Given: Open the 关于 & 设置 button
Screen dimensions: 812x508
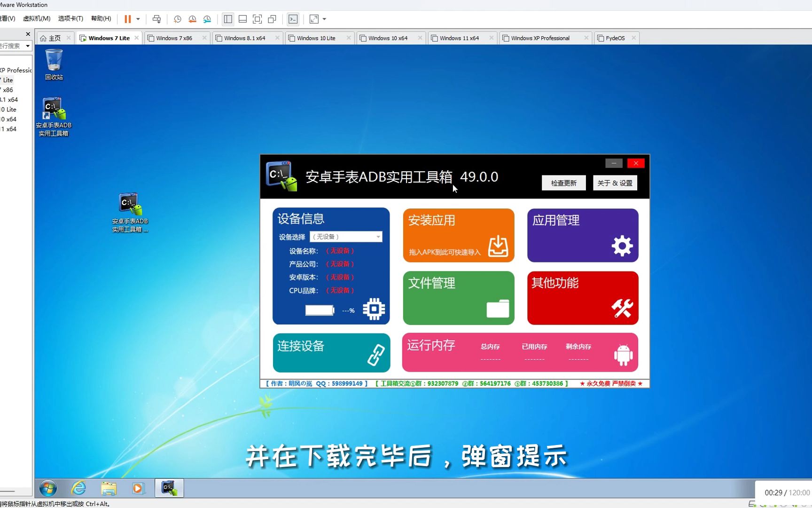Looking at the screenshot, I should [x=615, y=183].
